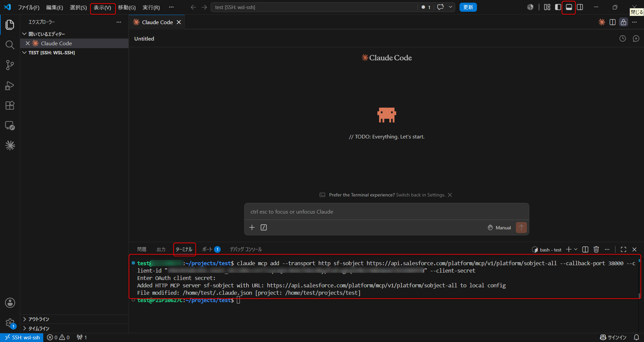
Task: Open the Manage settings gear
Action: point(10,323)
